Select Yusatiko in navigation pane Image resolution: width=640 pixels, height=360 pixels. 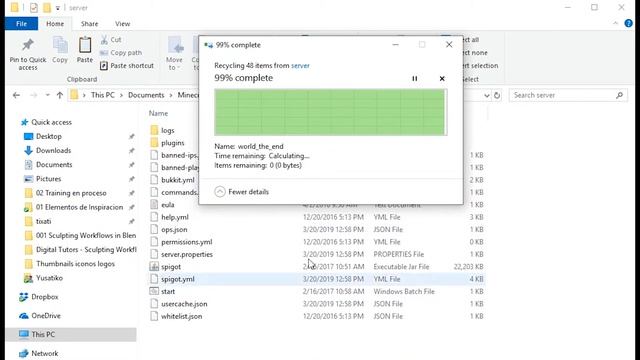(49, 278)
